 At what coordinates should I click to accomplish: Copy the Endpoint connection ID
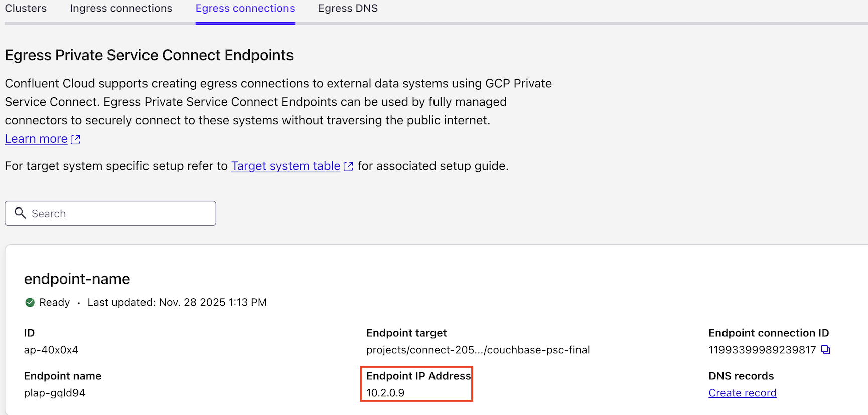tap(826, 350)
